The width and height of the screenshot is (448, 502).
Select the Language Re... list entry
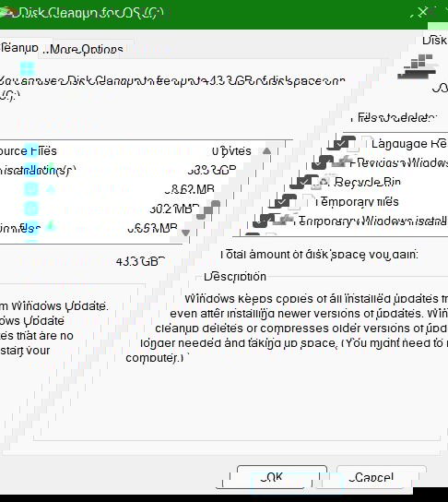coord(409,143)
